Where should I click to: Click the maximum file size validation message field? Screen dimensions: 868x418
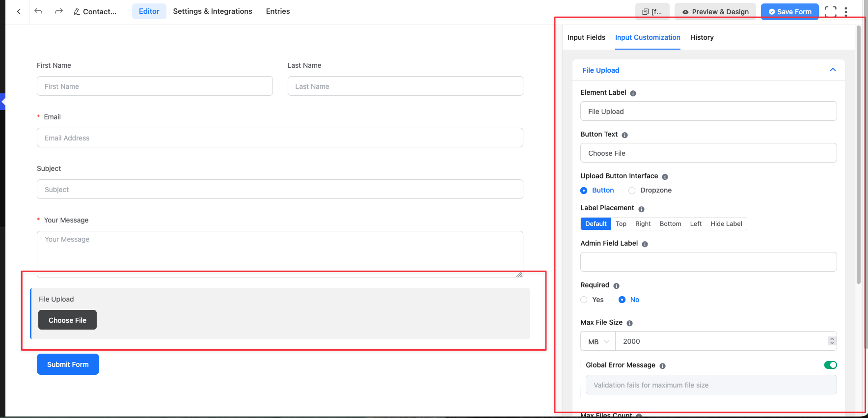coord(711,385)
